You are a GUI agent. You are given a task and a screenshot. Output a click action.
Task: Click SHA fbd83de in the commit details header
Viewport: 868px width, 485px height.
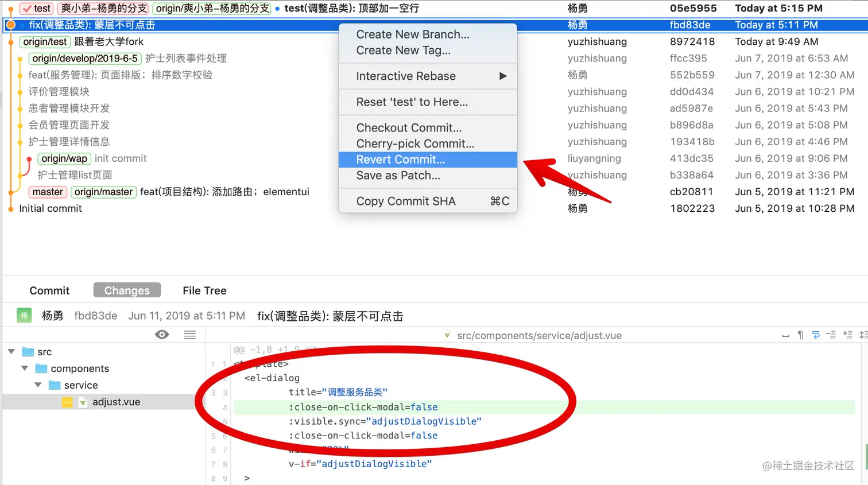[x=96, y=316]
